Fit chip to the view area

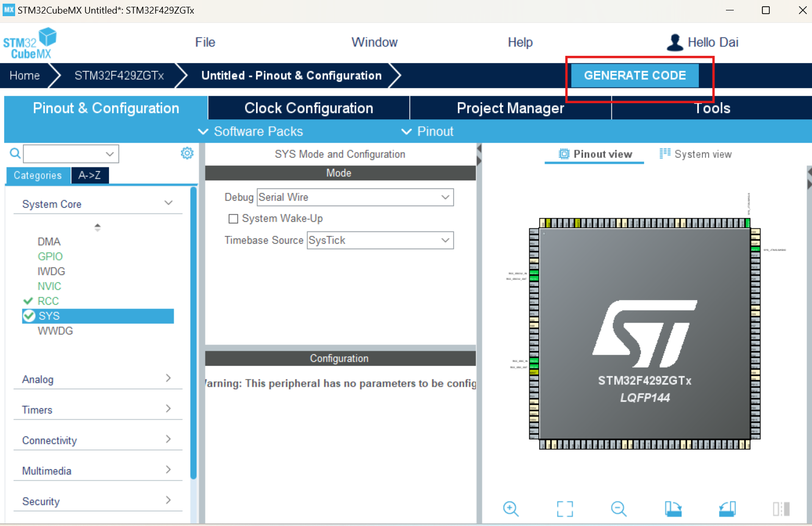[x=565, y=509]
